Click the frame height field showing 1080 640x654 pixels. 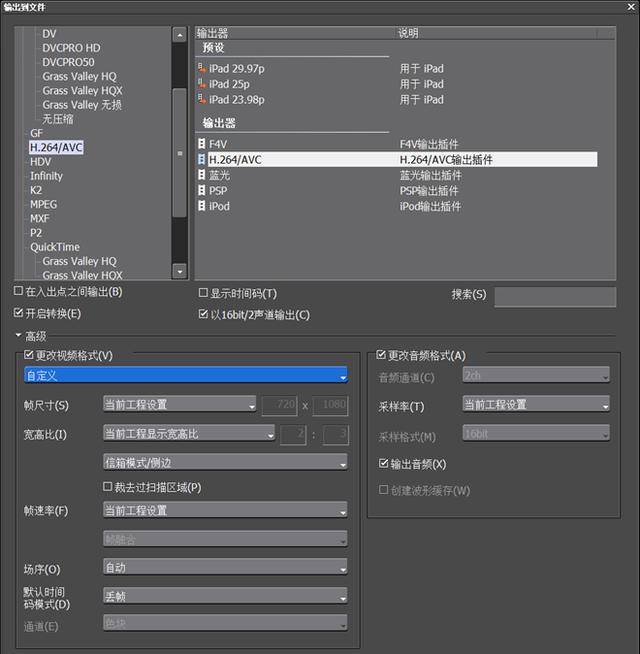click(x=330, y=405)
